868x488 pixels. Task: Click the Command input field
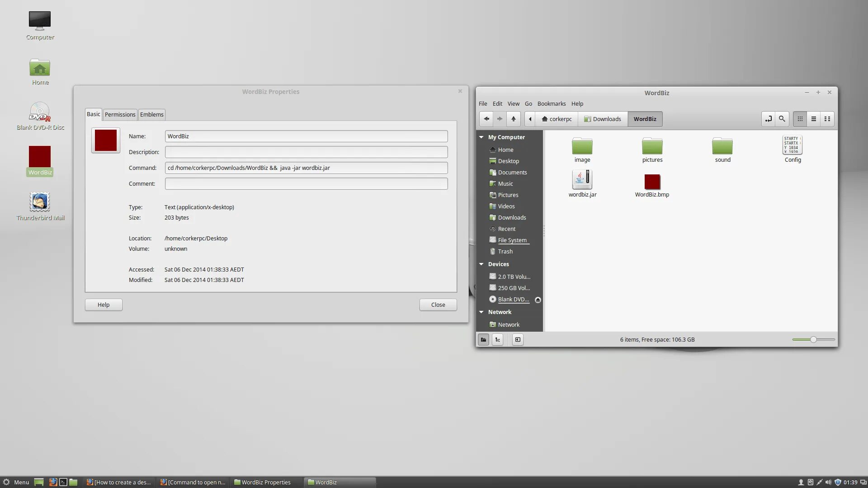306,168
